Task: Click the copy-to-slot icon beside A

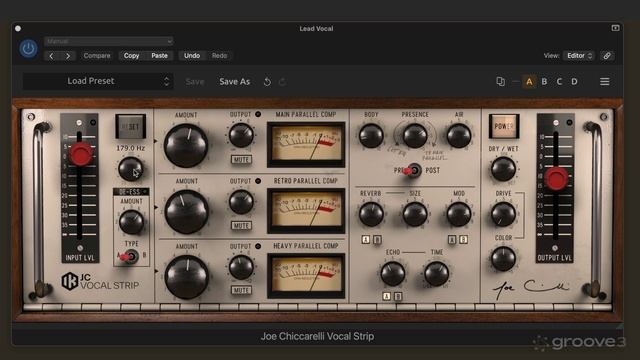Action: pyautogui.click(x=500, y=82)
